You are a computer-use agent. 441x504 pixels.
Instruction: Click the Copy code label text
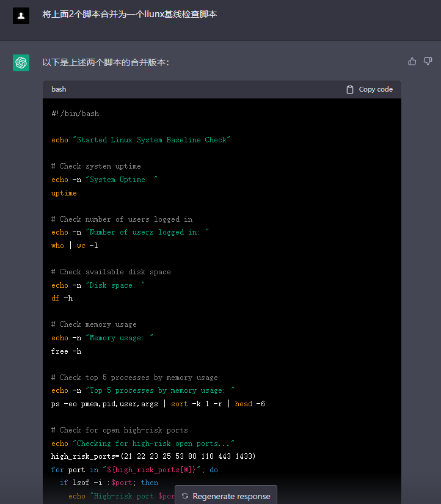point(376,89)
